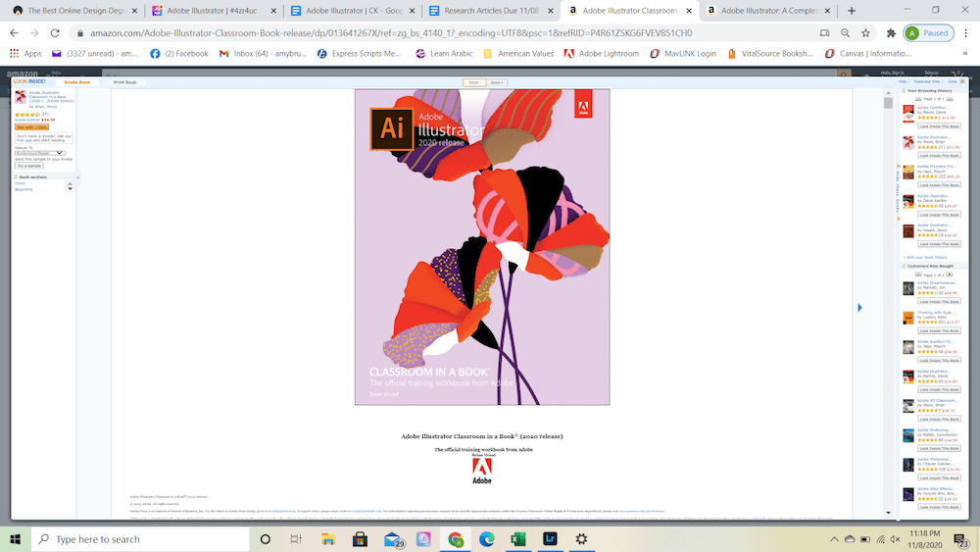Click the reader scrollbar down arrow
The width and height of the screenshot is (980, 552).
click(x=888, y=513)
